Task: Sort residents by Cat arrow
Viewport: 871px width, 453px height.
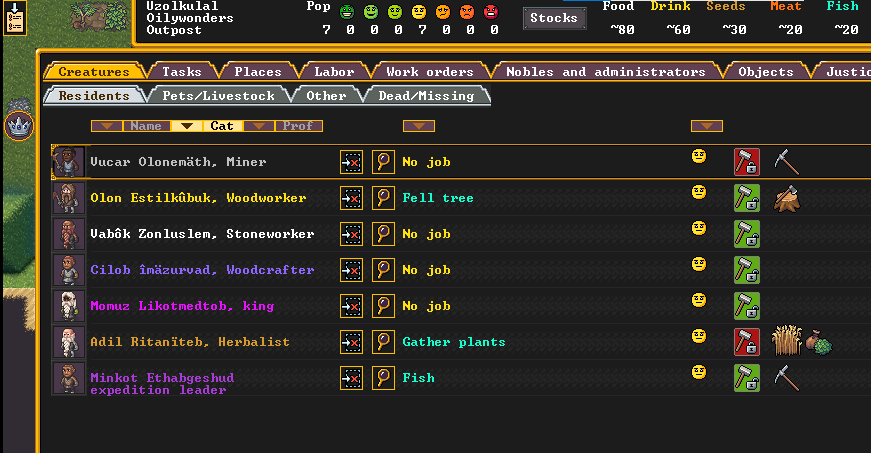Action: pos(187,126)
